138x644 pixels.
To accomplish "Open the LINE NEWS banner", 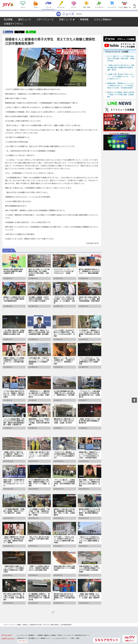I will (x=120, y=103).
